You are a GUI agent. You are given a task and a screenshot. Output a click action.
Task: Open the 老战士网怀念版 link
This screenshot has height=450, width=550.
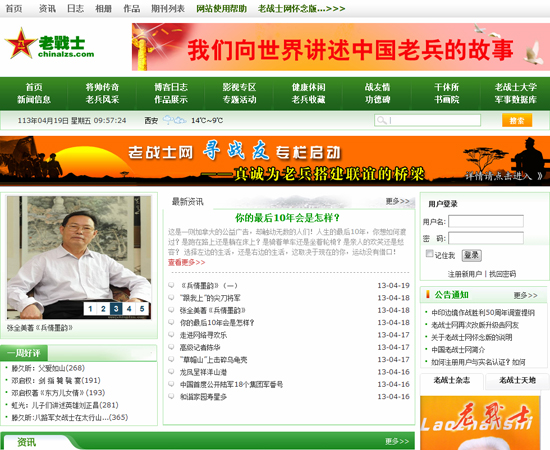click(301, 8)
